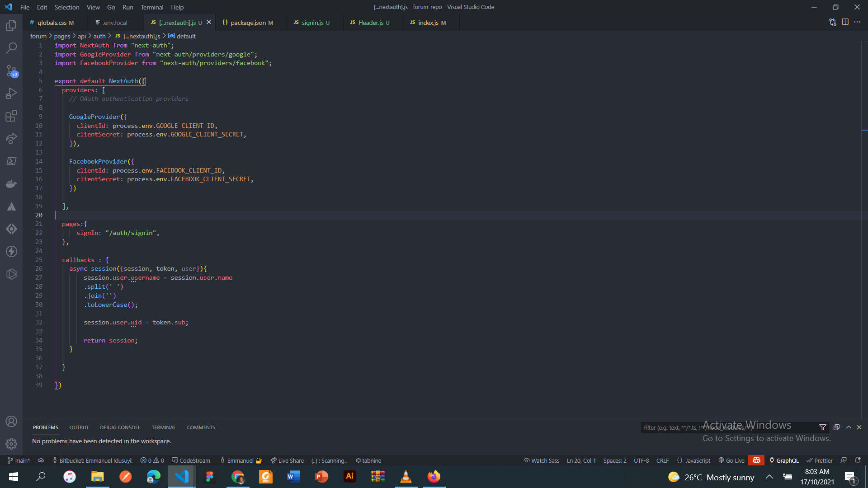This screenshot has width=868, height=488.
Task: Maximize the panel with the up chevron
Action: tap(849, 427)
